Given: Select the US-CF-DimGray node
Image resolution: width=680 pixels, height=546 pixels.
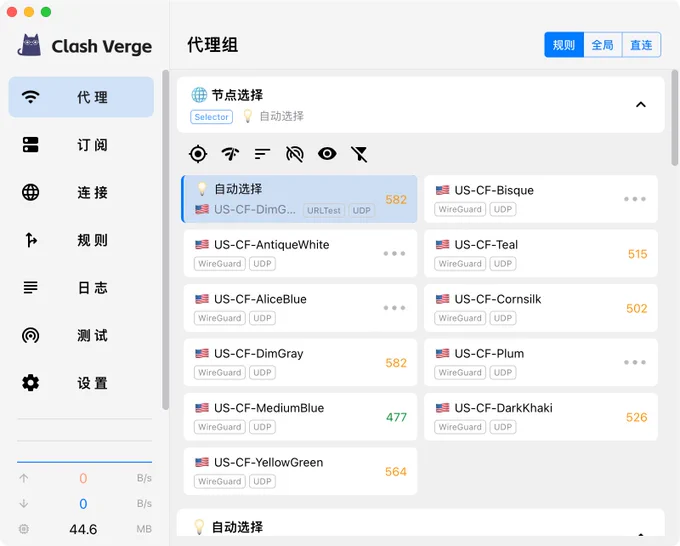Looking at the screenshot, I should (300, 362).
